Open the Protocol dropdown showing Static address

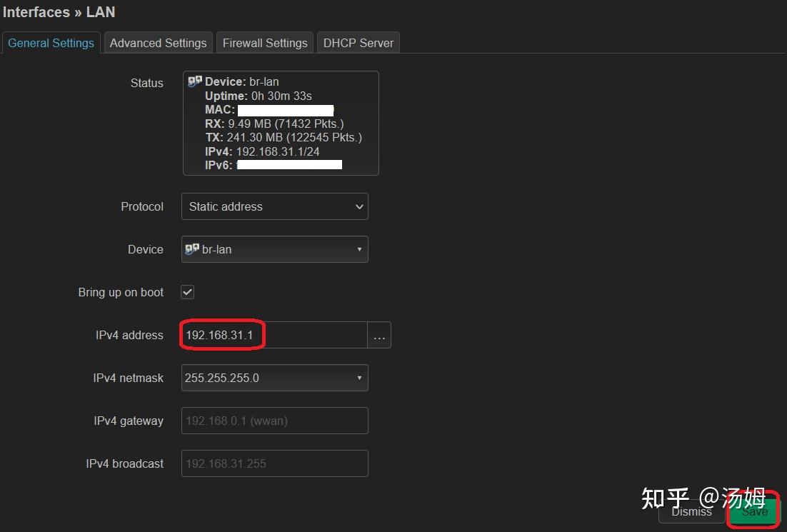pyautogui.click(x=274, y=206)
